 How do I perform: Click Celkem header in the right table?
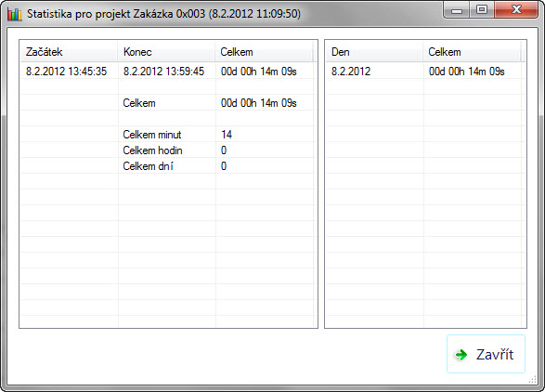[x=472, y=52]
